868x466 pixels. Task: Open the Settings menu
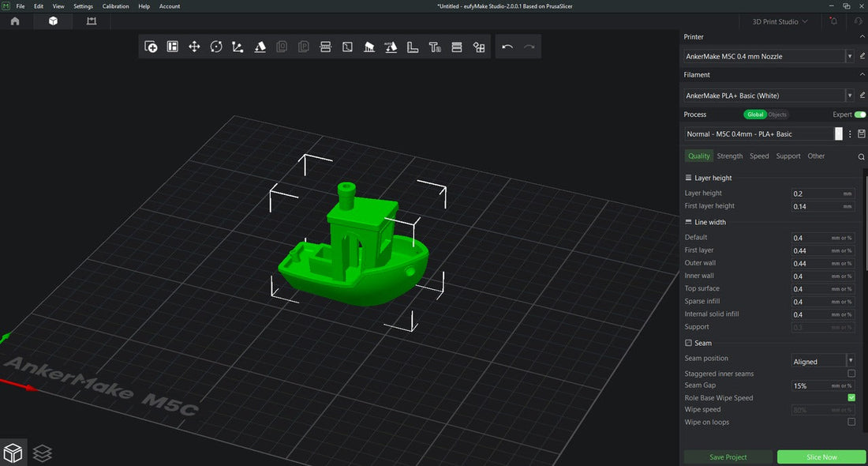83,6
